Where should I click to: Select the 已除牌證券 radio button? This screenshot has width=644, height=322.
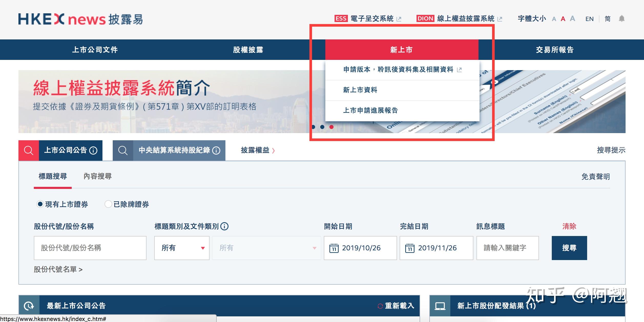[x=108, y=205]
